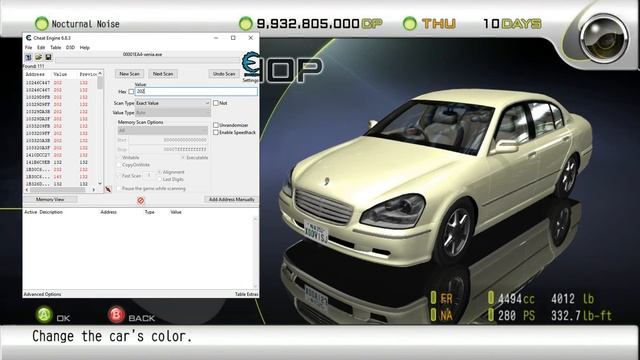
Task: Close the Cheat Engine window
Action: (251, 38)
